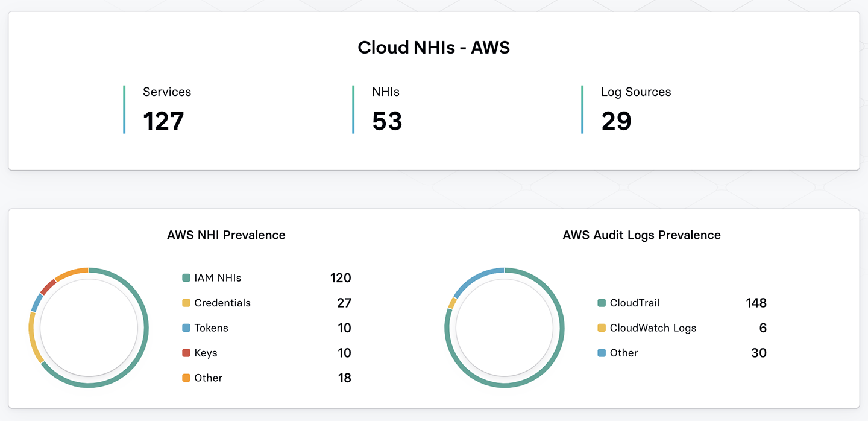
Task: Select the Keys count "10"
Action: coord(344,353)
